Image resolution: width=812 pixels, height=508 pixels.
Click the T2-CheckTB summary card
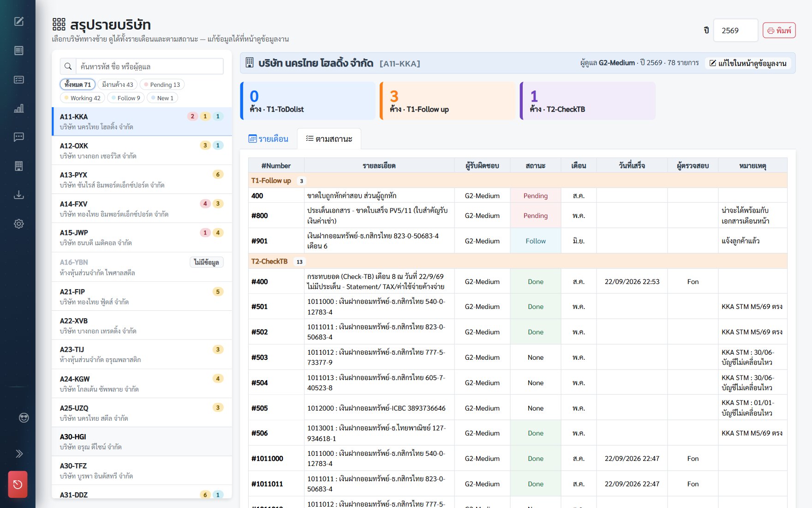click(x=588, y=101)
